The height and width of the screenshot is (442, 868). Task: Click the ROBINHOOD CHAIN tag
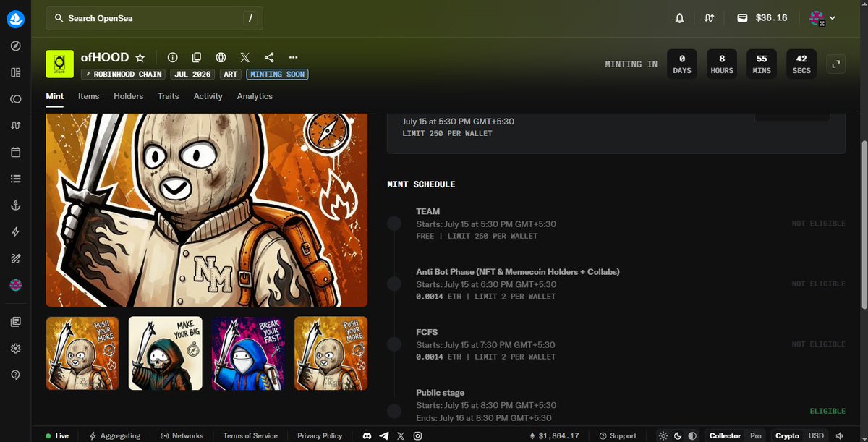(x=123, y=75)
